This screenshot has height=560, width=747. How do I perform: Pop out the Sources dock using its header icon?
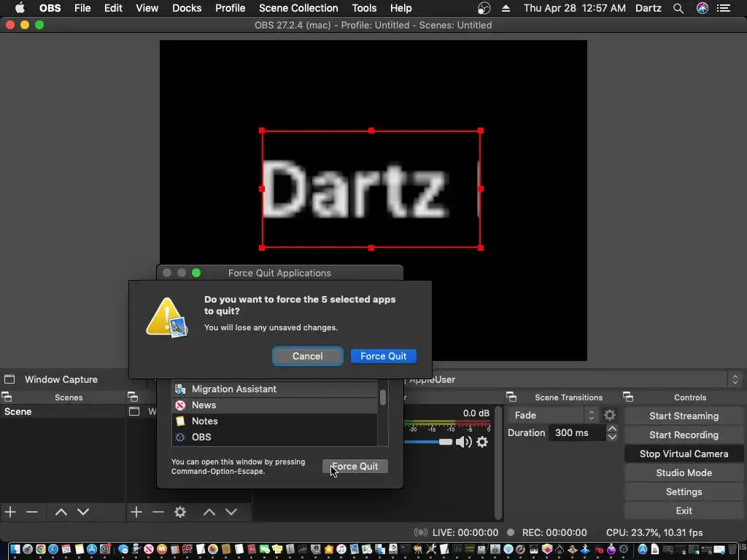pyautogui.click(x=133, y=397)
